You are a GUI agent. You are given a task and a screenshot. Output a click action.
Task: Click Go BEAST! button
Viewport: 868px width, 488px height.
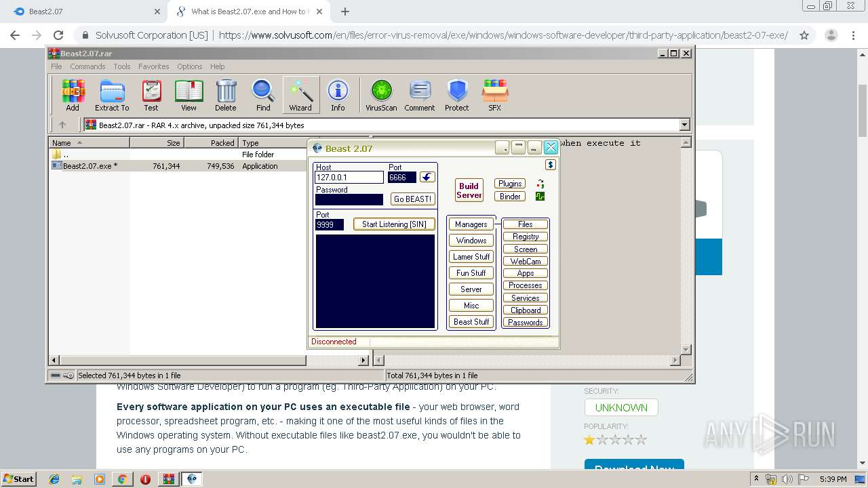pyautogui.click(x=413, y=199)
